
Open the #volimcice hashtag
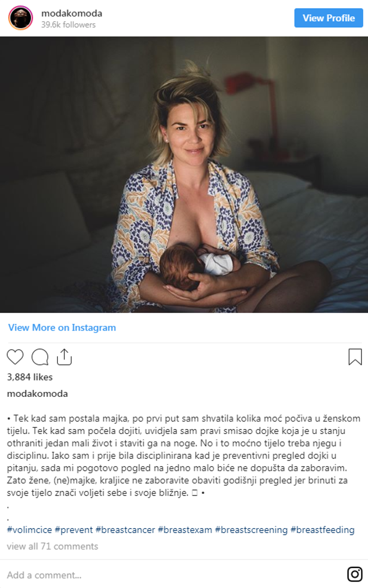[x=29, y=530]
